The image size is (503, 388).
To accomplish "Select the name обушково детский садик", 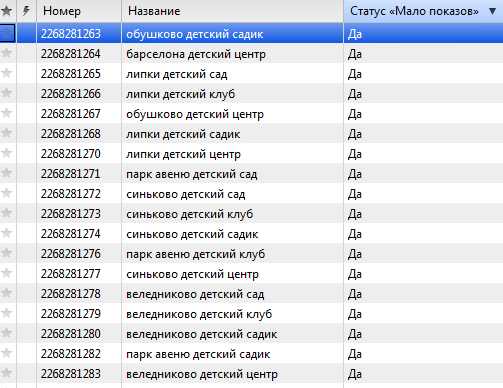I will (195, 34).
